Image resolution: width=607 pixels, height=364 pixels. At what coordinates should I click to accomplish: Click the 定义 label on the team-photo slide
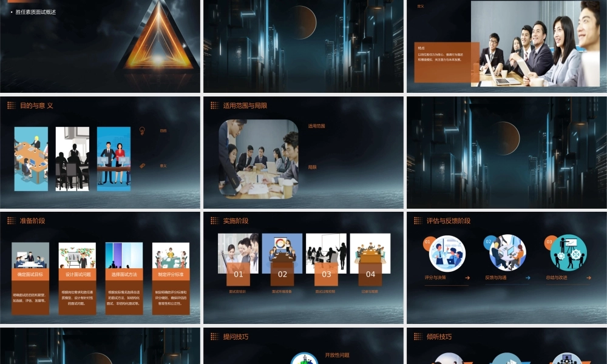(x=421, y=6)
